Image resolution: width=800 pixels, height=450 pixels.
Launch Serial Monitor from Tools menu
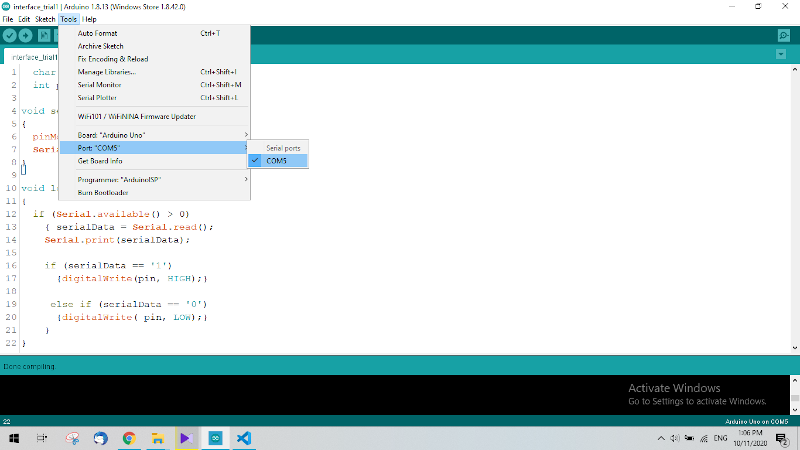pos(155,85)
